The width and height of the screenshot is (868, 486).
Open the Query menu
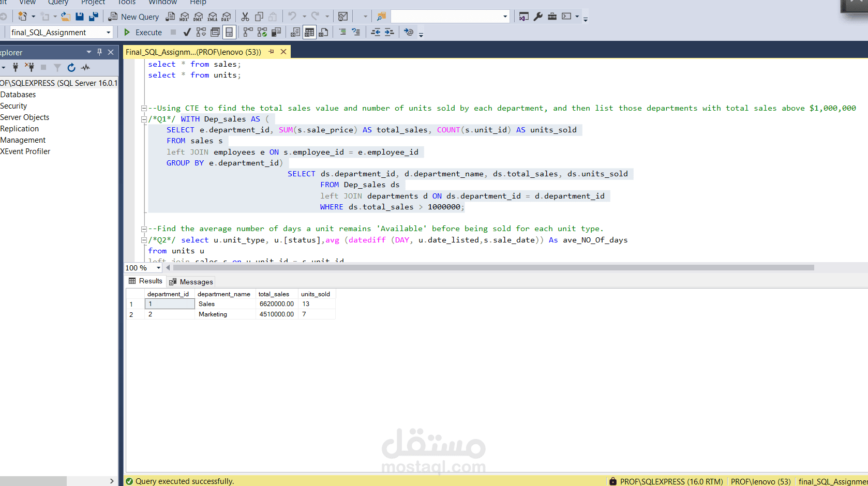(58, 3)
